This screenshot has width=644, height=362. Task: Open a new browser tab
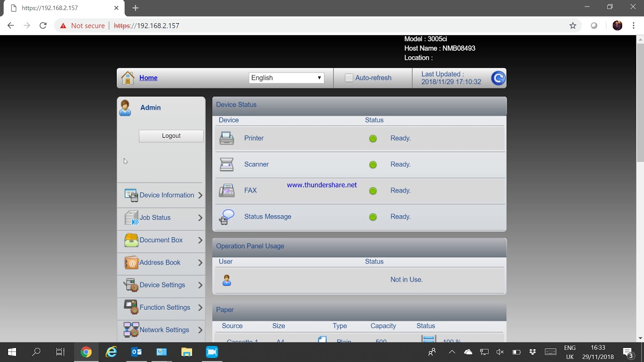[x=135, y=8]
